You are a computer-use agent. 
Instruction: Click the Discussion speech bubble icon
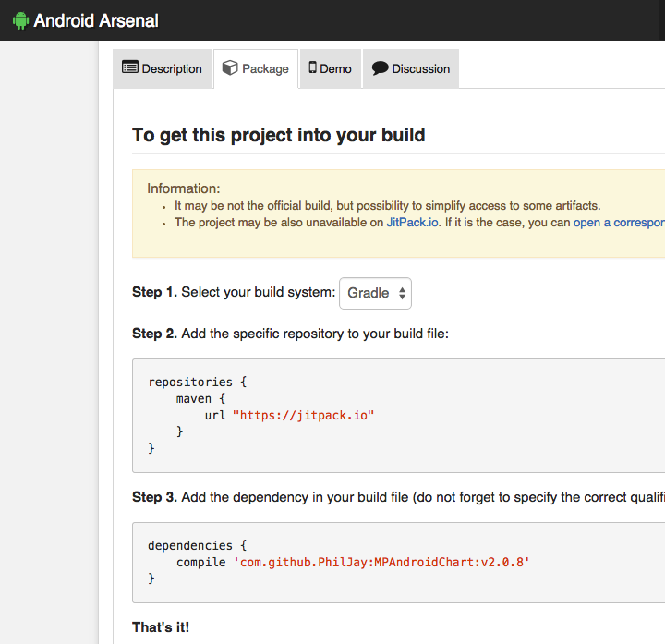click(x=380, y=67)
